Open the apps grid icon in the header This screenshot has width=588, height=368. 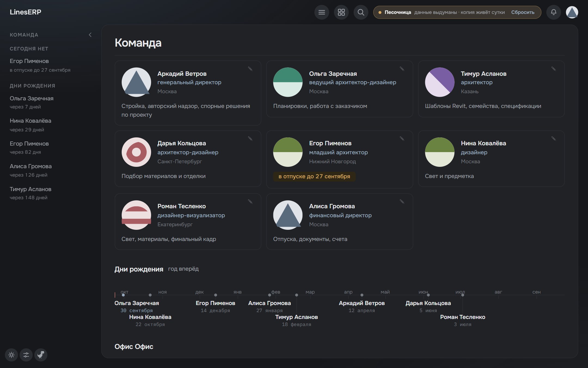tap(341, 12)
